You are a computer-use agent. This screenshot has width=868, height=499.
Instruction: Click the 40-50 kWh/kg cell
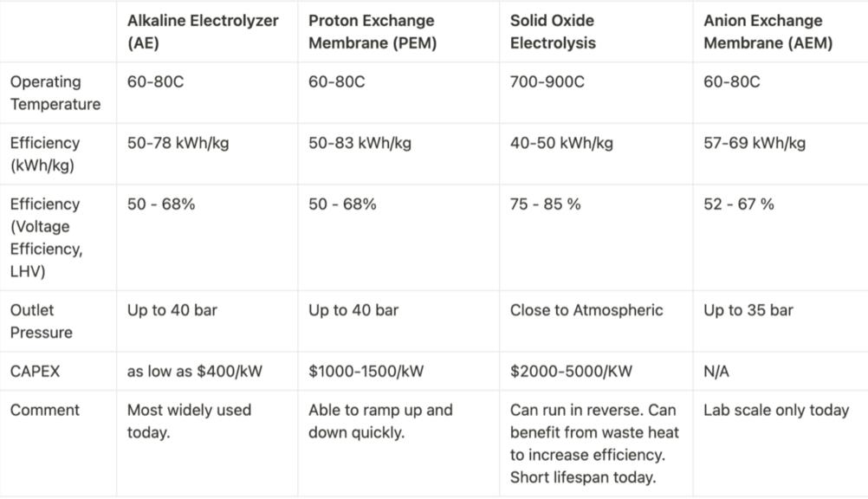[x=560, y=144]
